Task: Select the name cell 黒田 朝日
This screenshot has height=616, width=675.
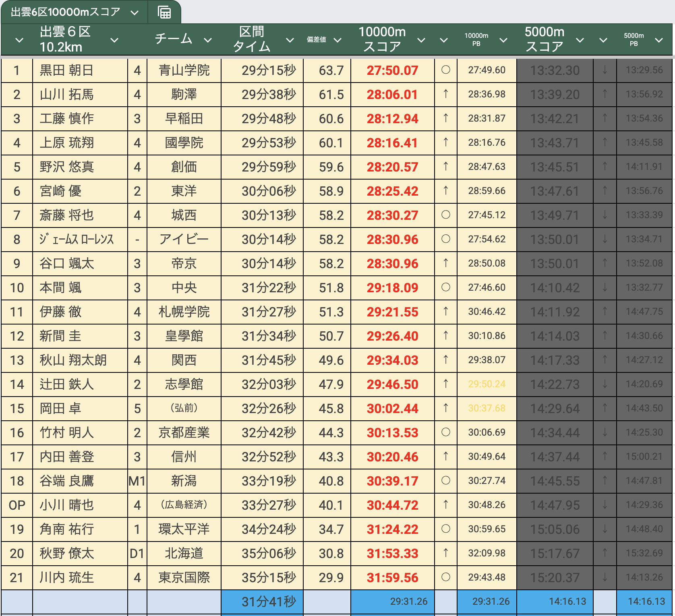Action: [80, 70]
